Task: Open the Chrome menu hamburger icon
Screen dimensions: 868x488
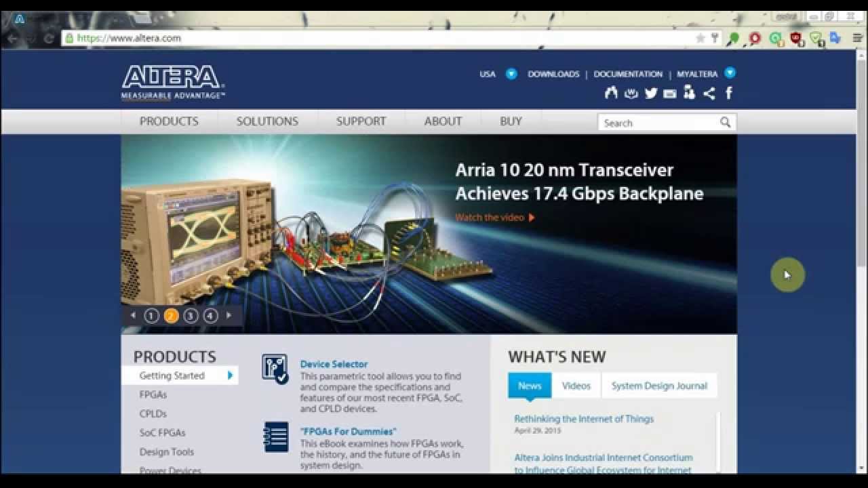Action: point(857,38)
